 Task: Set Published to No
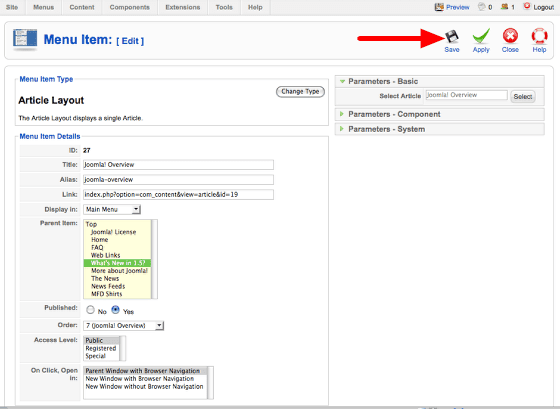pyautogui.click(x=90, y=310)
